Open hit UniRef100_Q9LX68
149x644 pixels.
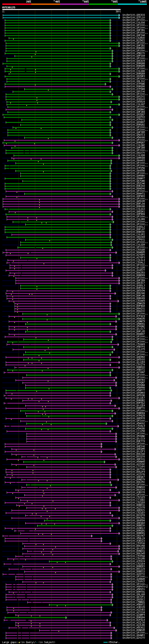coord(134,595)
